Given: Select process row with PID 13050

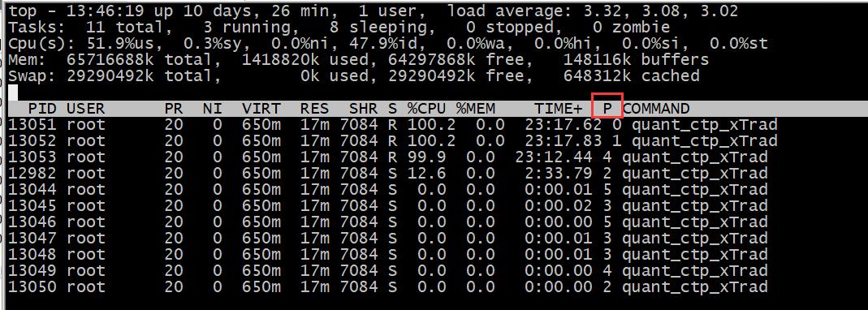Looking at the screenshot, I should pyautogui.click(x=387, y=287).
